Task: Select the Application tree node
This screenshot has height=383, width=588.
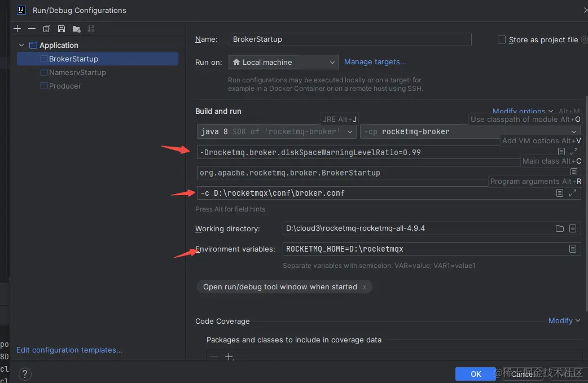Action: tap(59, 45)
